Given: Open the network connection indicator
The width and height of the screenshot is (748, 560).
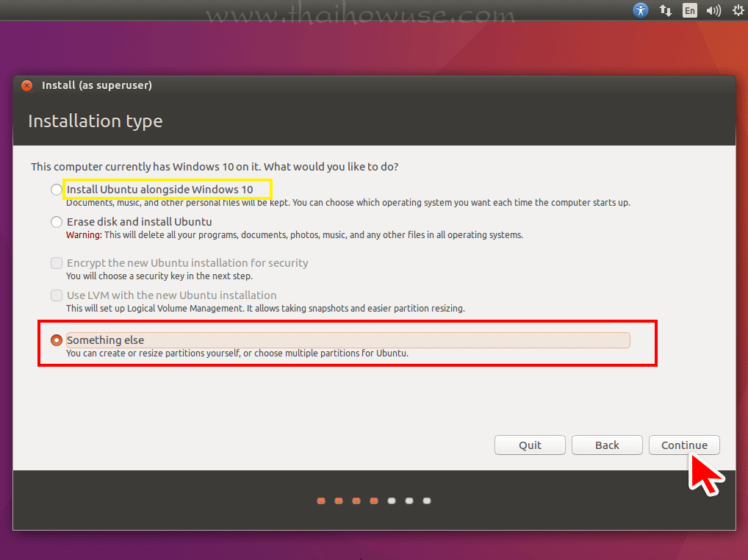Looking at the screenshot, I should pyautogui.click(x=666, y=10).
